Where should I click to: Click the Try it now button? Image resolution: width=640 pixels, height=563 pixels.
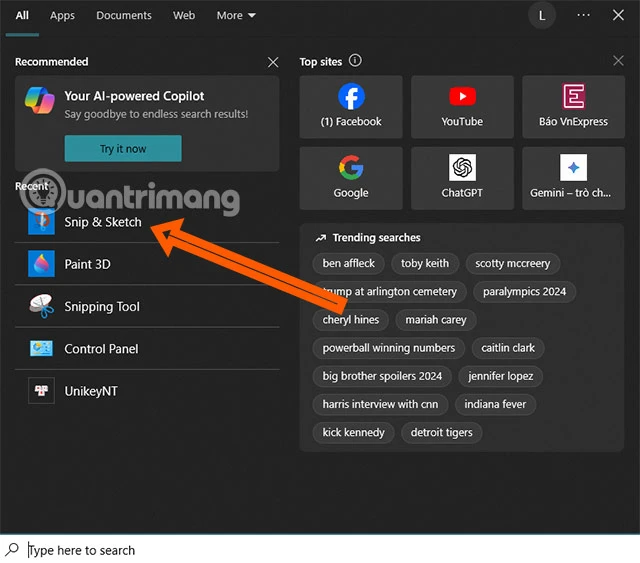pos(123,149)
